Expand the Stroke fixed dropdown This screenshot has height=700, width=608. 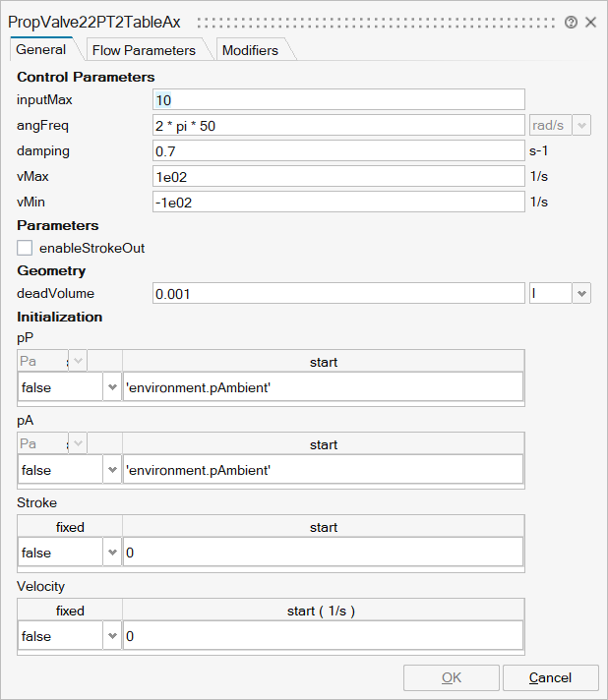[111, 553]
